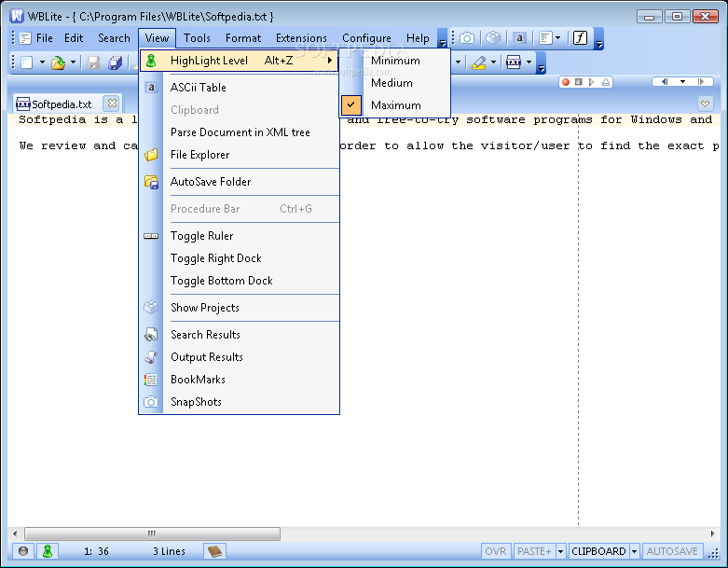The width and height of the screenshot is (728, 568).
Task: Open the Configure menu
Action: tap(366, 38)
